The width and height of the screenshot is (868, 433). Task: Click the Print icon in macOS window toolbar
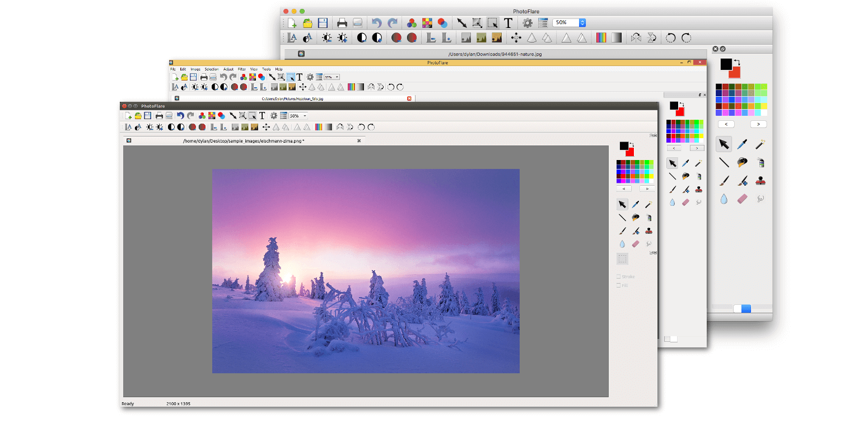[342, 23]
